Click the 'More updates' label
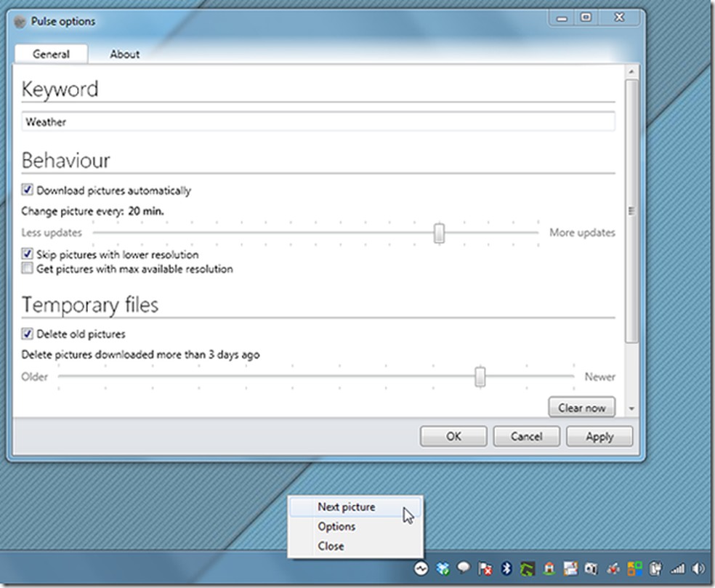Viewport: 715px width, 588px height. (x=582, y=233)
